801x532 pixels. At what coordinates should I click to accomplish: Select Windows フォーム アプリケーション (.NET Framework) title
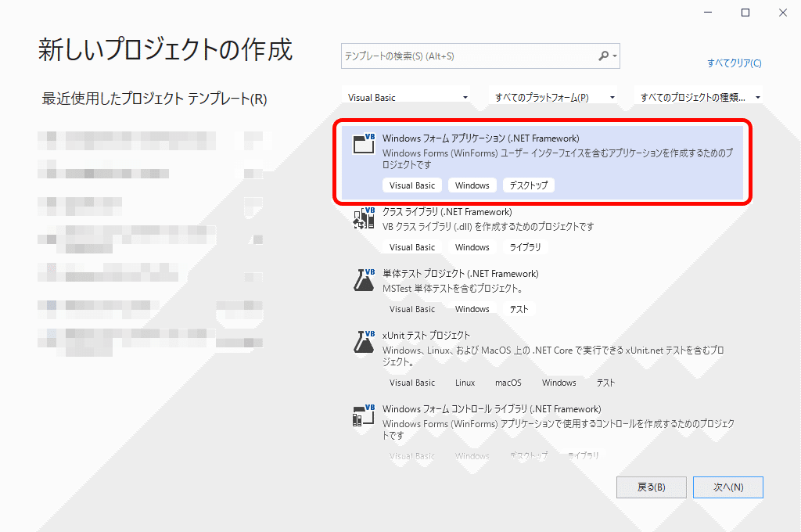point(481,138)
